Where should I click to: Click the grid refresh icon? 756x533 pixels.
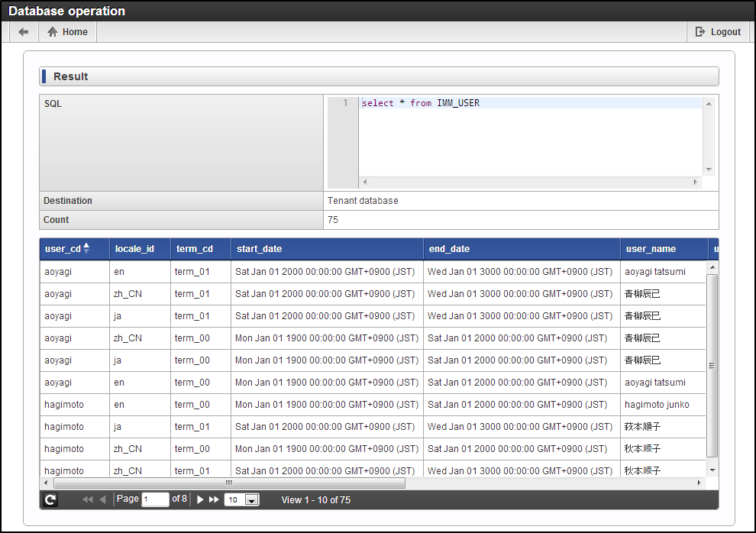coord(50,499)
